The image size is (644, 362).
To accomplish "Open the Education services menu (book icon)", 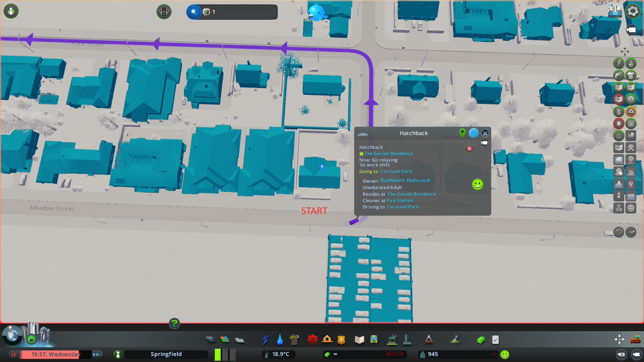I will (359, 340).
